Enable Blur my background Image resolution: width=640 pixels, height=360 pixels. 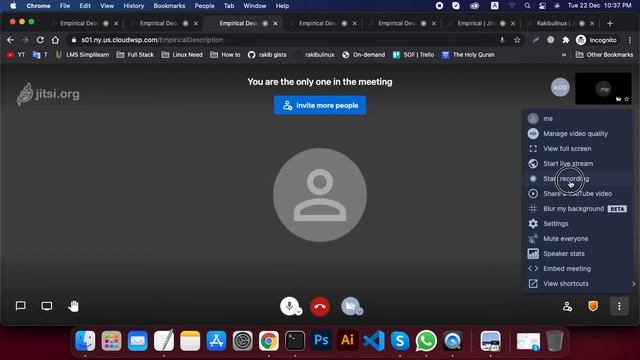[x=577, y=209]
